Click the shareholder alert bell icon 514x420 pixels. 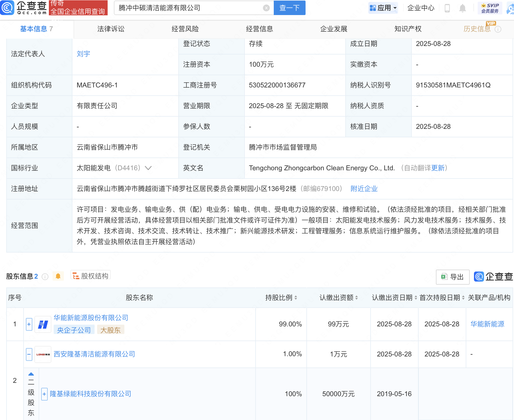(58, 276)
